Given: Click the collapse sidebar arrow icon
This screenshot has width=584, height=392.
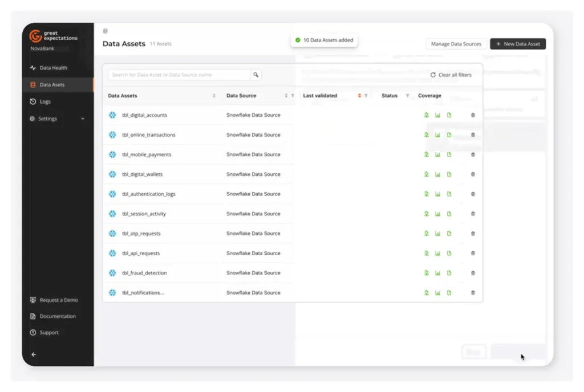Looking at the screenshot, I should 33,354.
